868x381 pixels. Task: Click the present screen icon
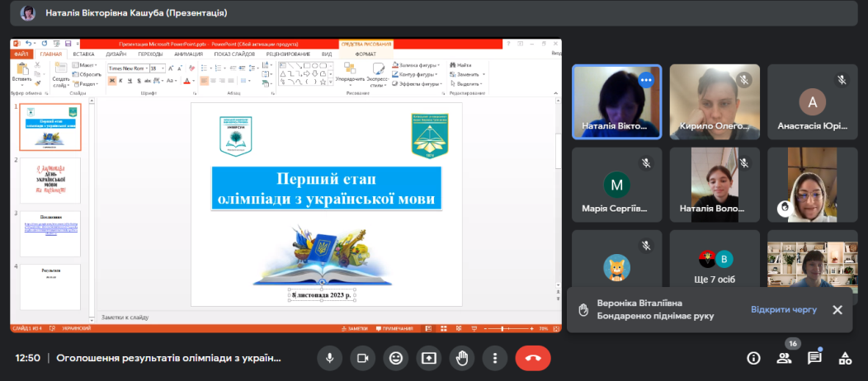pyautogui.click(x=429, y=358)
